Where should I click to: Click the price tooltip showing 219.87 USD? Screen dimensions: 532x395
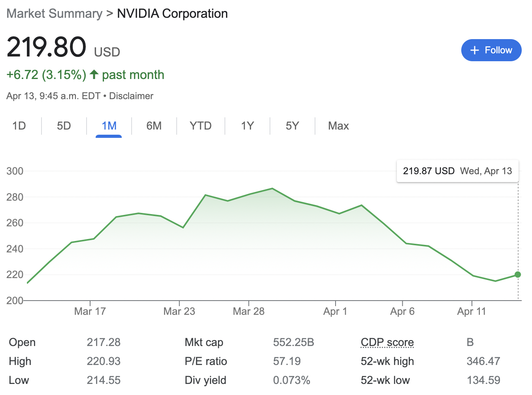tap(457, 171)
